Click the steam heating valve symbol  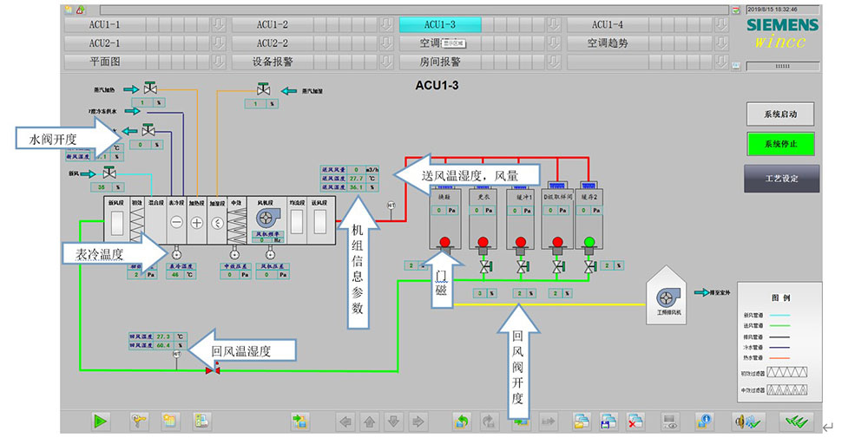[150, 88]
